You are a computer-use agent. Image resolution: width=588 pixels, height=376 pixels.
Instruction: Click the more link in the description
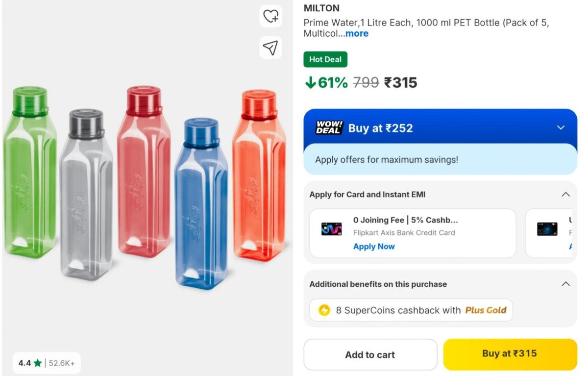[357, 33]
